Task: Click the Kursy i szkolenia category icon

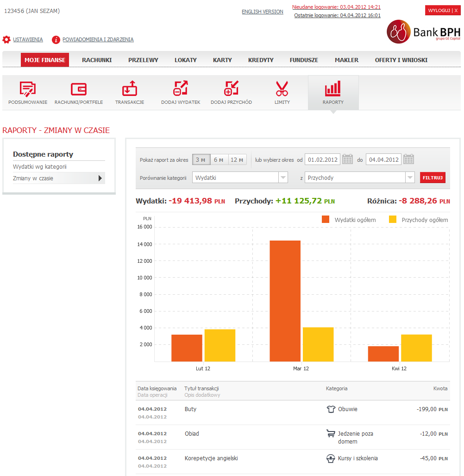Action: [331, 458]
